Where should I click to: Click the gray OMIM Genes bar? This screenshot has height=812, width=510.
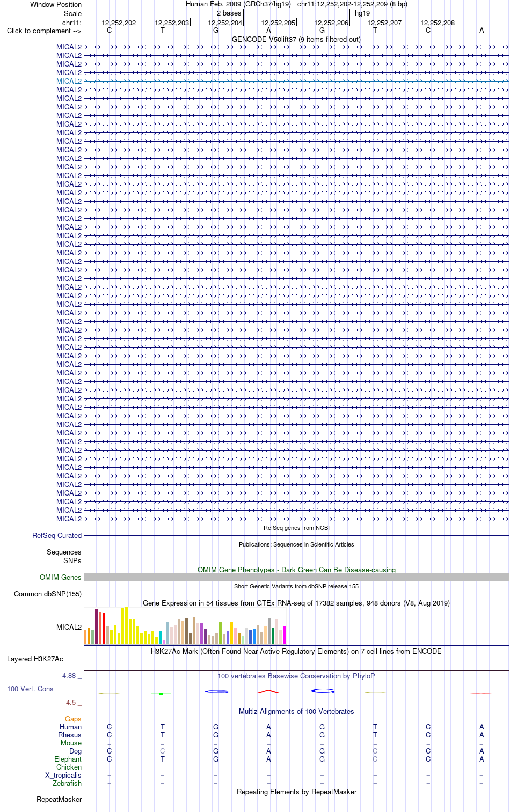(x=296, y=577)
